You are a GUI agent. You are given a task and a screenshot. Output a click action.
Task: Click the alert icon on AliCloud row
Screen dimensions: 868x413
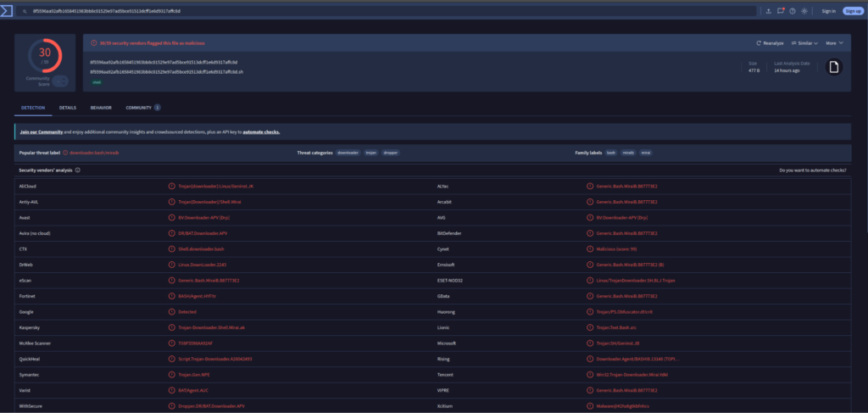pyautogui.click(x=171, y=186)
